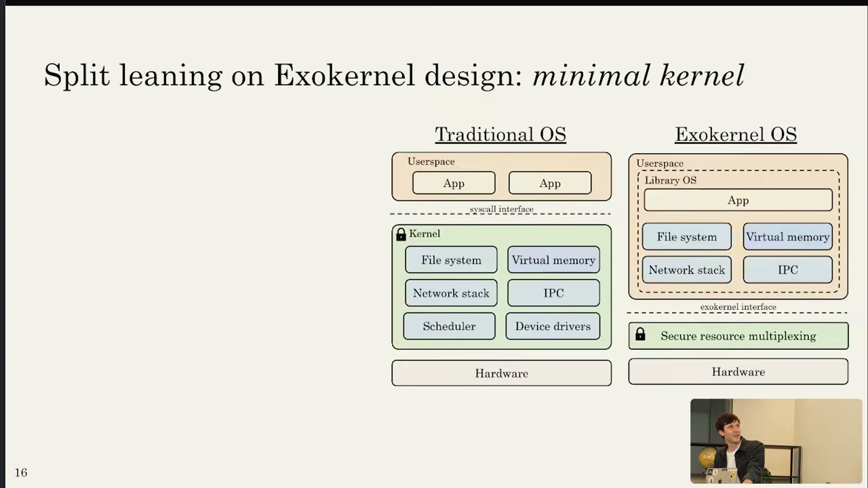Click the "Traditional OS" heading
868x488 pixels.
pyautogui.click(x=500, y=134)
